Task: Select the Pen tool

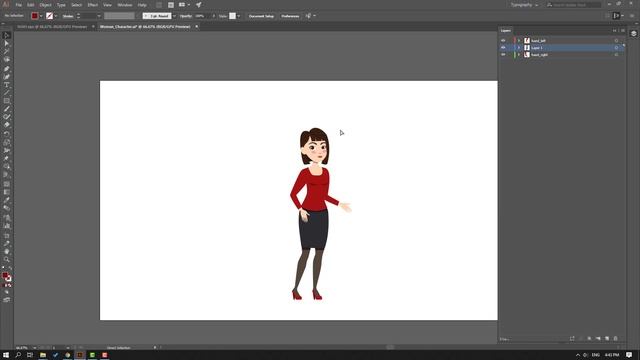Action: coord(7,69)
